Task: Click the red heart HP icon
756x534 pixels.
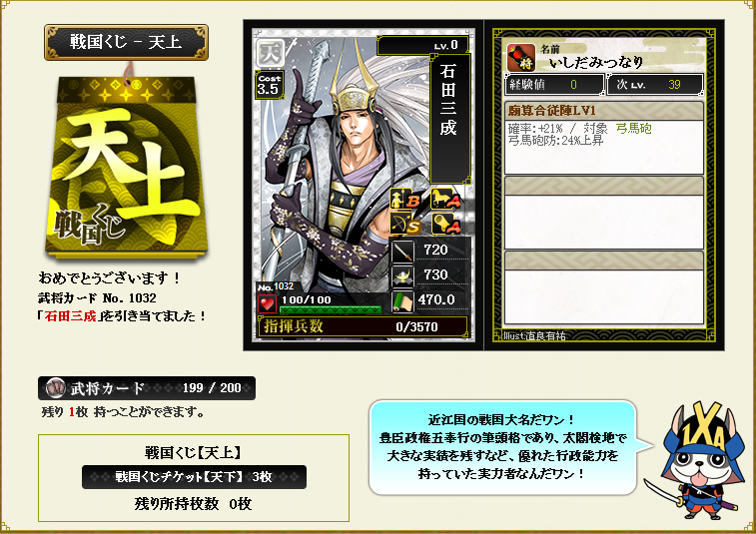Action: (267, 303)
